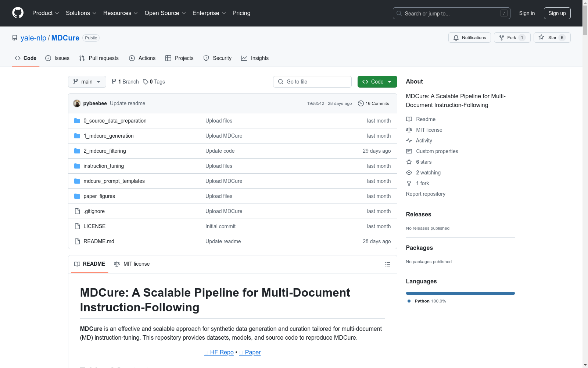Open commit hash 19d6542
This screenshot has width=588, height=368.
click(x=316, y=103)
